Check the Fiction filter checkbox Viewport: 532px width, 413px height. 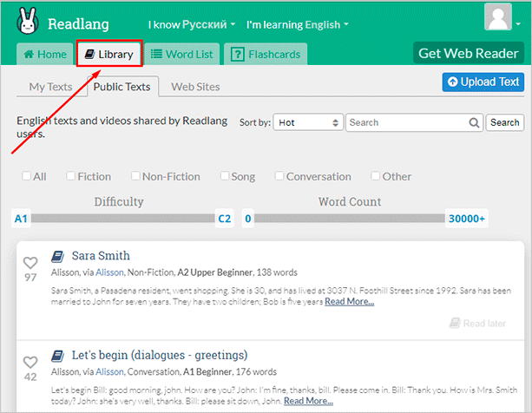tap(71, 176)
